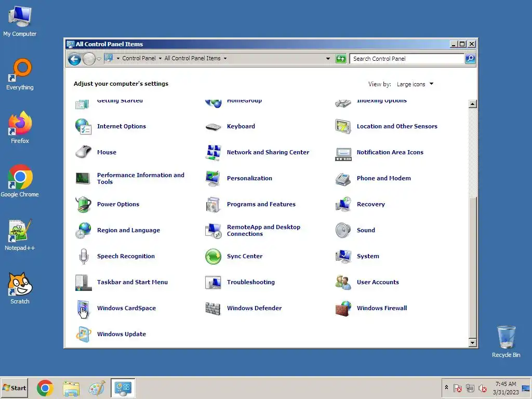Click the Windows Update link text
Screen dimensions: 532x399
click(x=122, y=334)
